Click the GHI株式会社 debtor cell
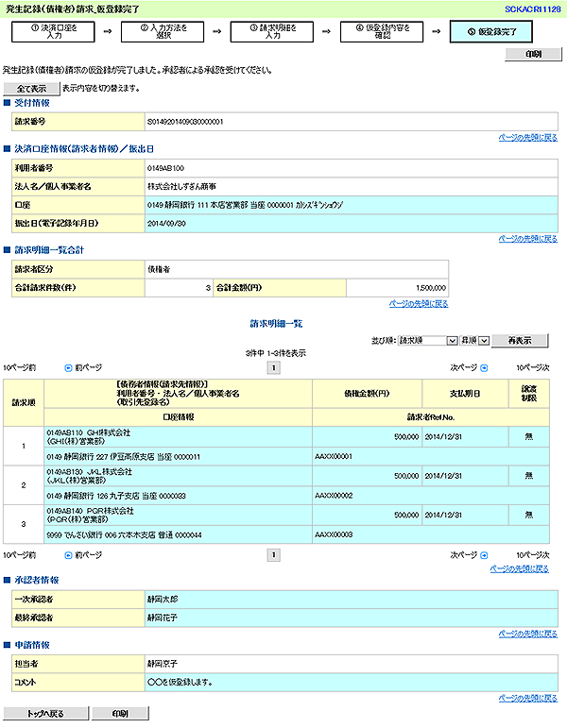 (178, 437)
